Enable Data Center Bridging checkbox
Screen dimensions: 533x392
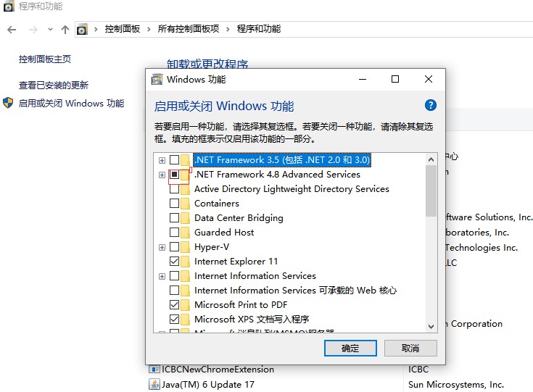point(174,218)
